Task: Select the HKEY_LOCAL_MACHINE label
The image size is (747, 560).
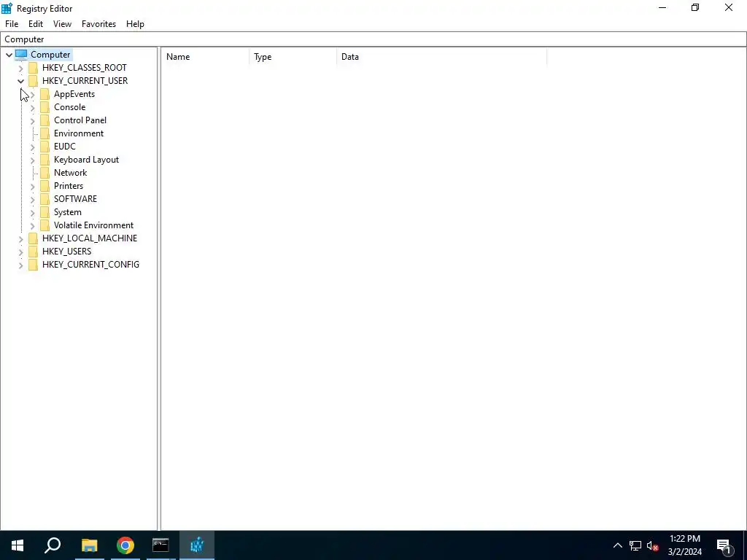Action: [x=90, y=238]
